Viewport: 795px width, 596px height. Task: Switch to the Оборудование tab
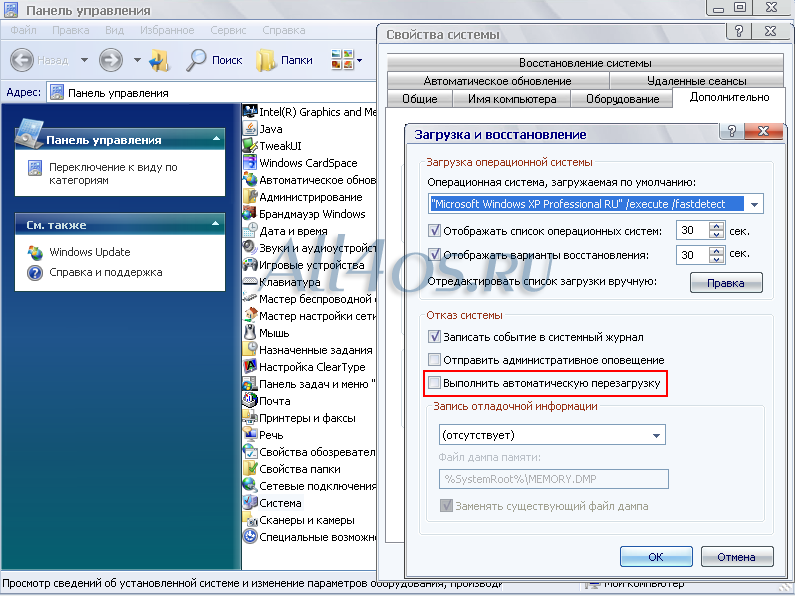coord(622,99)
